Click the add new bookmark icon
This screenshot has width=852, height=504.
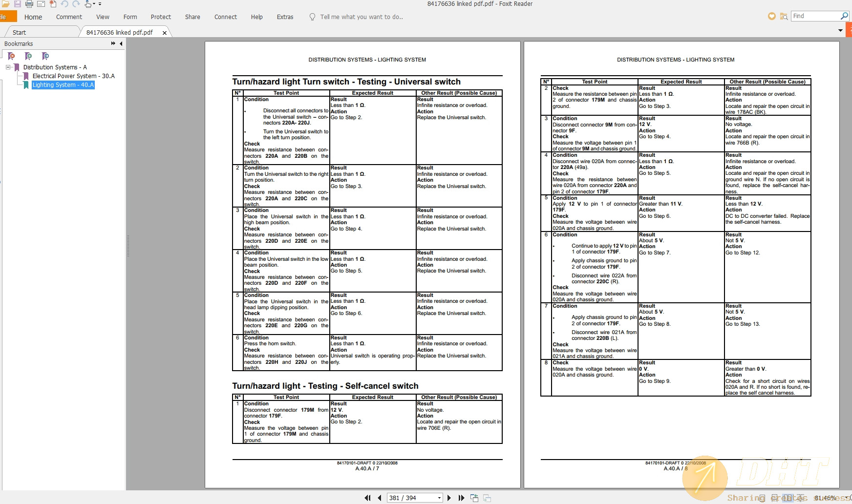(x=28, y=56)
